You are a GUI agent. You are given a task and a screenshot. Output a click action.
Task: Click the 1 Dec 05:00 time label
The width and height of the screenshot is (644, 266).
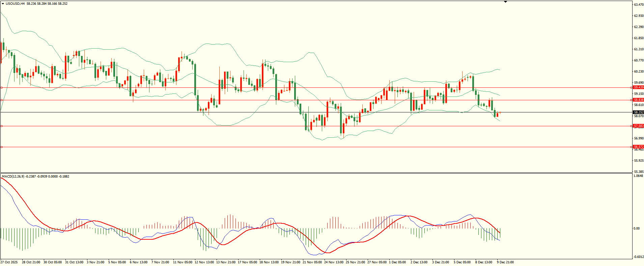(x=397, y=262)
